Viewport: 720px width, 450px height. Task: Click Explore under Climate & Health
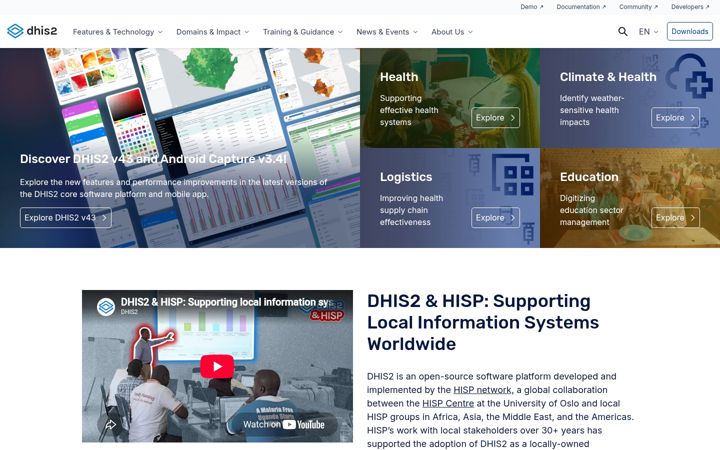(675, 118)
